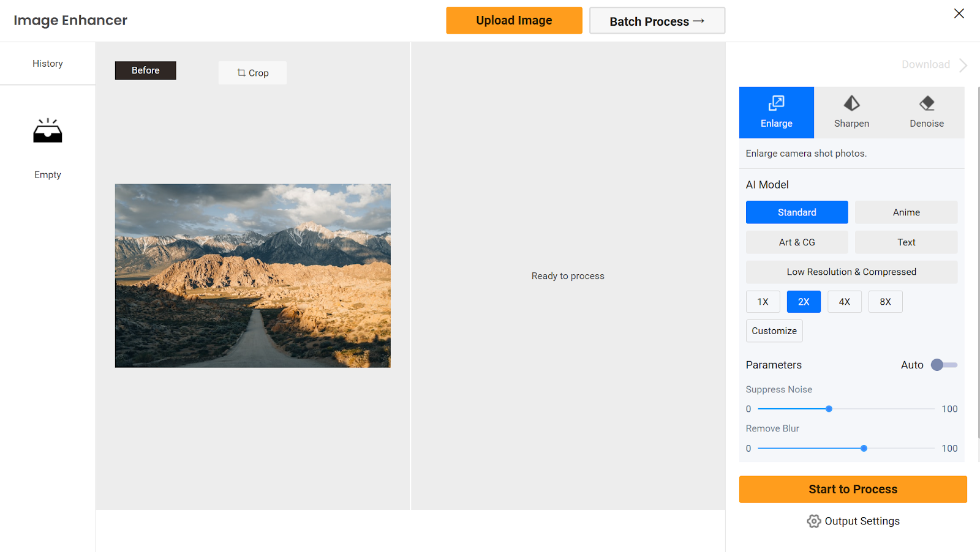980x552 pixels.
Task: Click the Output Settings gear icon
Action: pyautogui.click(x=813, y=521)
